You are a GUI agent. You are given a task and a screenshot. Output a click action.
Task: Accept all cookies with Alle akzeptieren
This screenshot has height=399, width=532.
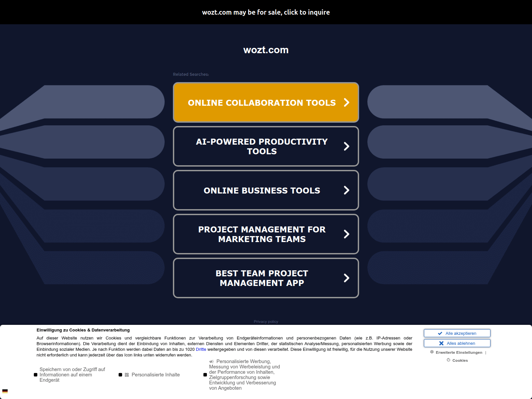457,333
